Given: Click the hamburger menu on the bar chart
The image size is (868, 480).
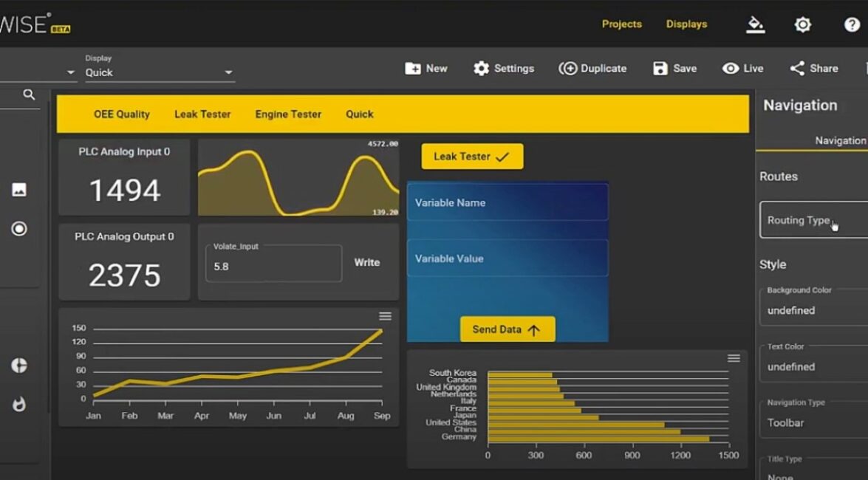Looking at the screenshot, I should [734, 358].
